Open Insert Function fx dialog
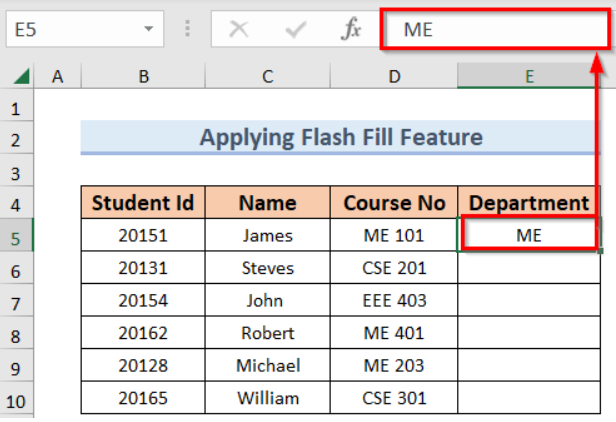The height and width of the screenshot is (422, 616). point(351,30)
